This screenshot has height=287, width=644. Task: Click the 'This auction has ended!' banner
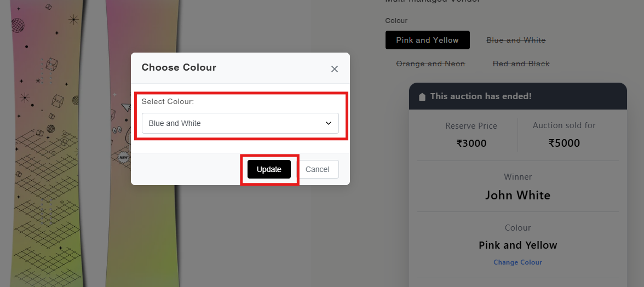[518, 96]
